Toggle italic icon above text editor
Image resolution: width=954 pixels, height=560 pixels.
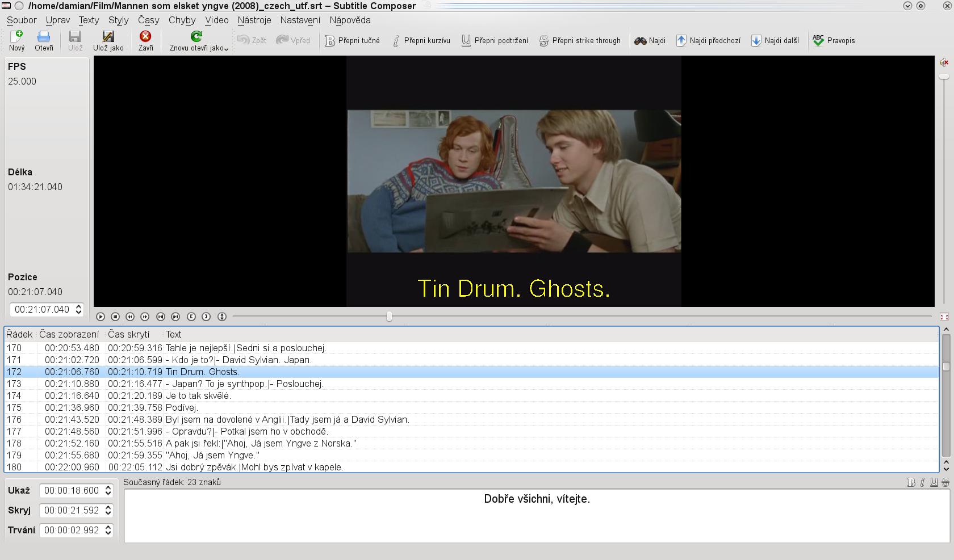922,482
